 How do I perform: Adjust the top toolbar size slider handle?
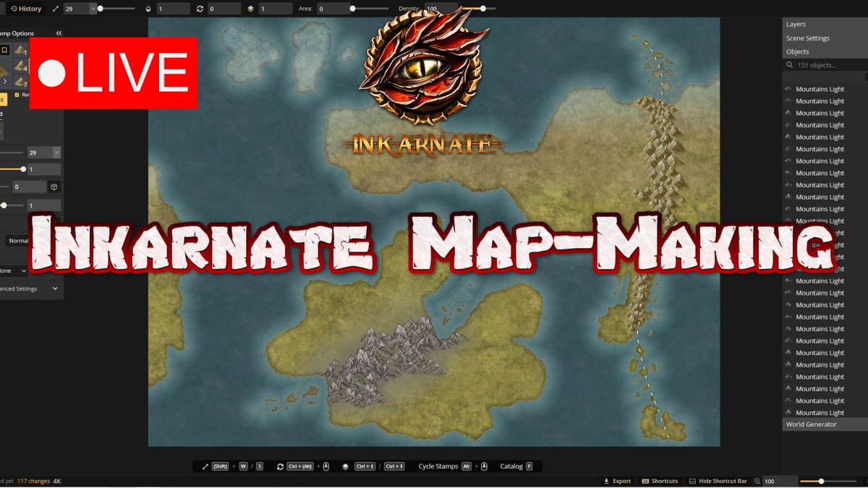coord(100,9)
